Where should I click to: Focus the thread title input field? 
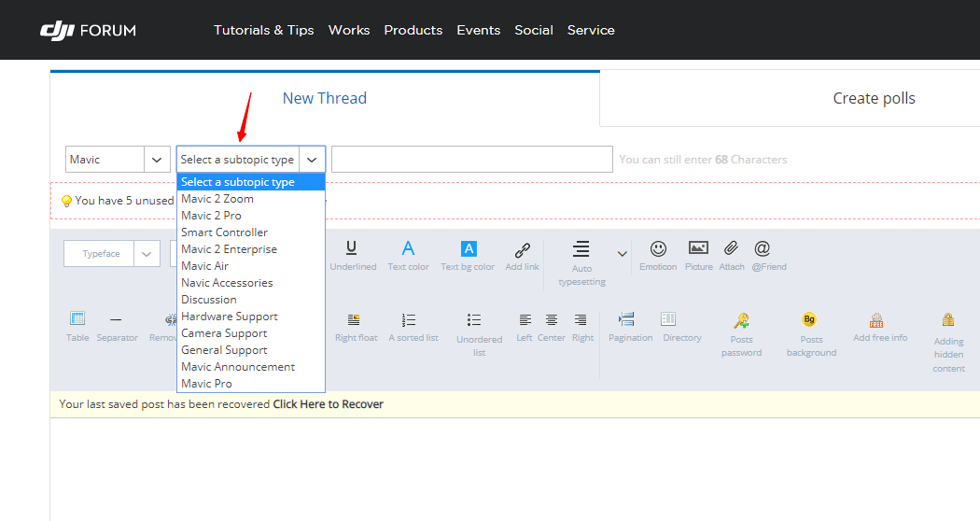[472, 160]
